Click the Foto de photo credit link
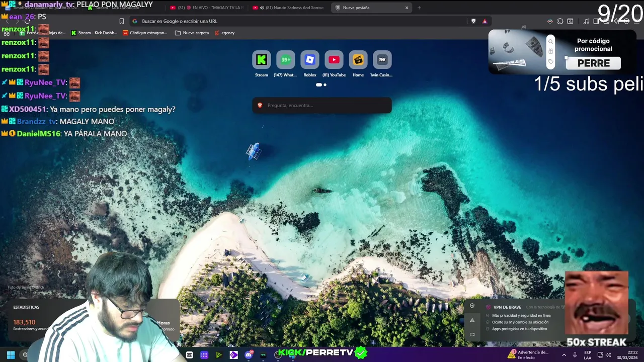Image resolution: width=644 pixels, height=362 pixels. (26, 287)
